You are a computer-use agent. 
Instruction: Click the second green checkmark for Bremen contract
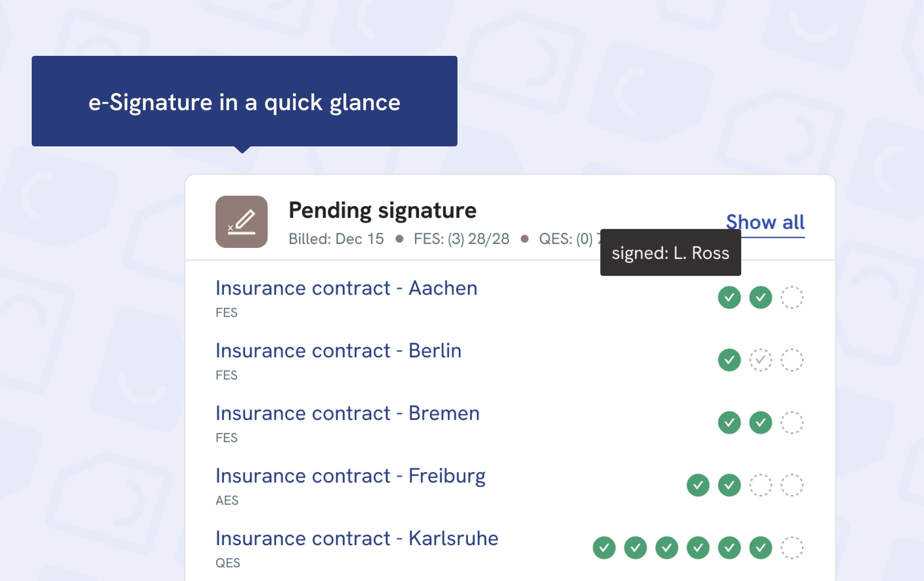pos(760,423)
